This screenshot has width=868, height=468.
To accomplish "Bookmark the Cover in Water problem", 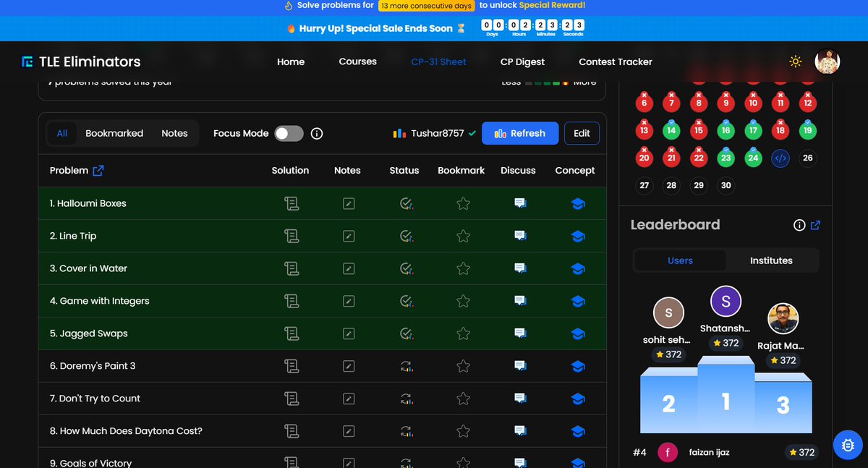I will (464, 268).
